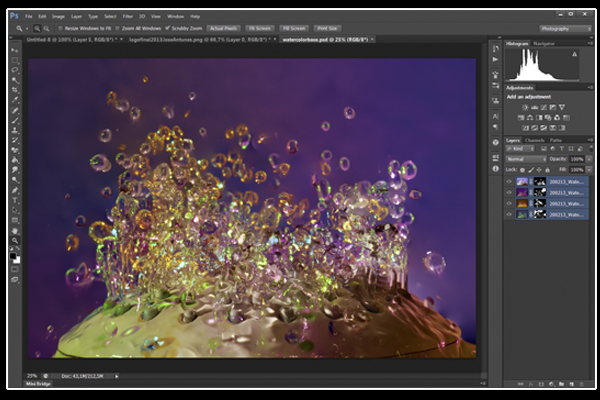Add a Curves adjustment
Image resolution: width=600 pixels, height=400 pixels.
[544, 108]
